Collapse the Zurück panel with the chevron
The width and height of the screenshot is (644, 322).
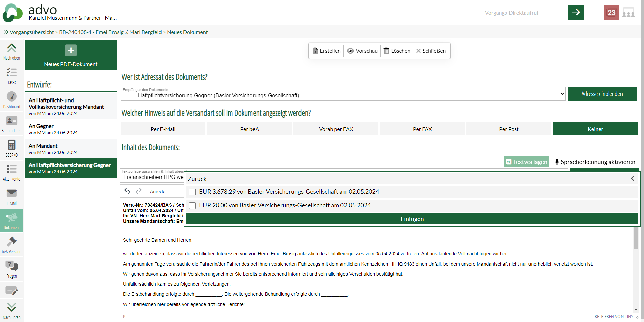(632, 179)
